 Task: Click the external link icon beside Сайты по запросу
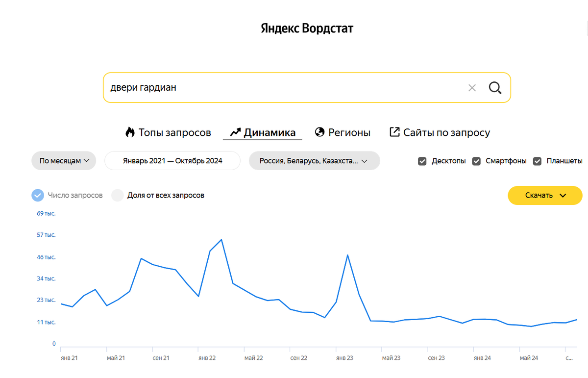(394, 132)
